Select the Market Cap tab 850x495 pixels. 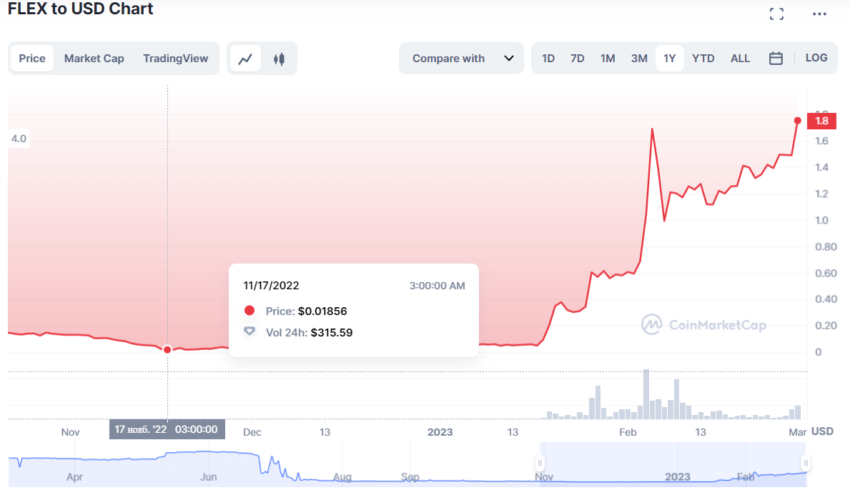coord(94,58)
